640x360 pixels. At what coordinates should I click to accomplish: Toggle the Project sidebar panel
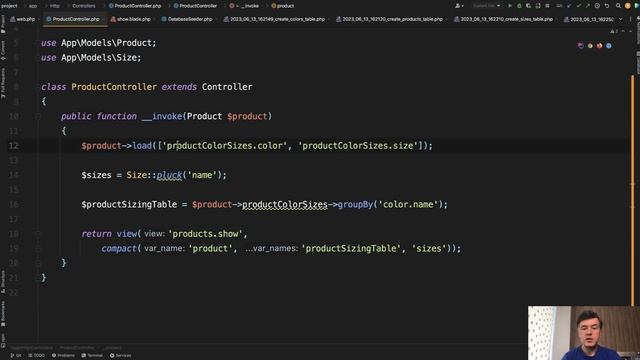coord(3,24)
